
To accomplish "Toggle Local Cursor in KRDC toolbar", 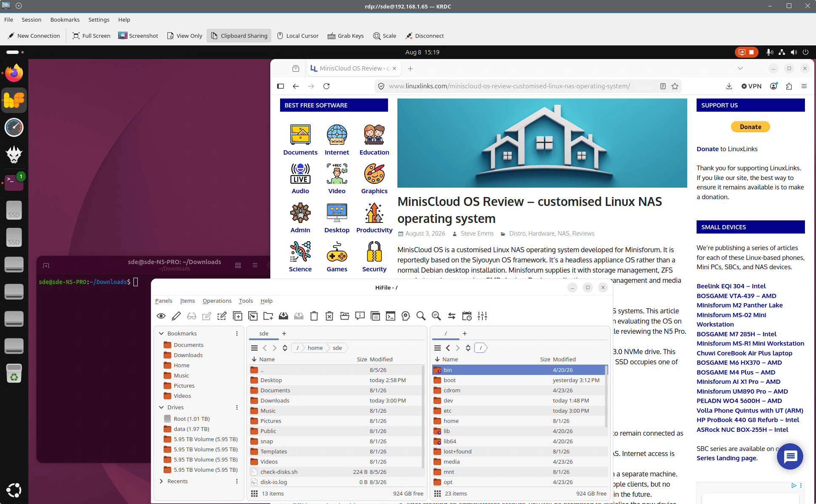I will pos(297,36).
